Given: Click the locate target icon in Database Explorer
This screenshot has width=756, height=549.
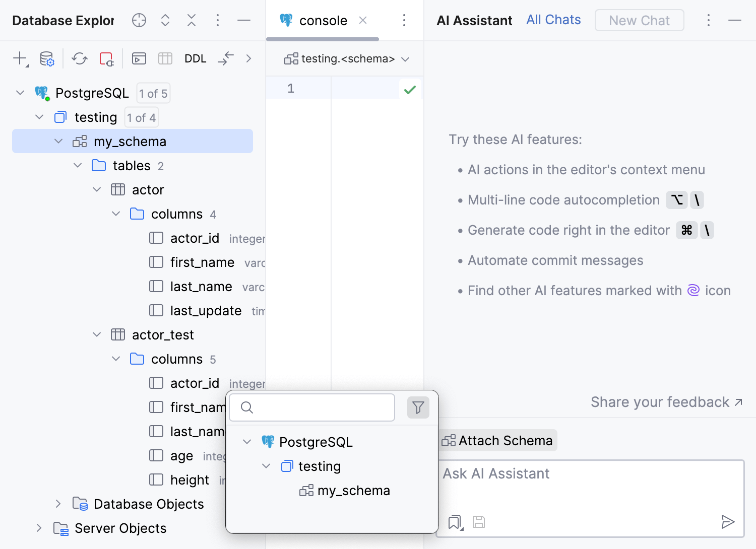Looking at the screenshot, I should click(139, 20).
